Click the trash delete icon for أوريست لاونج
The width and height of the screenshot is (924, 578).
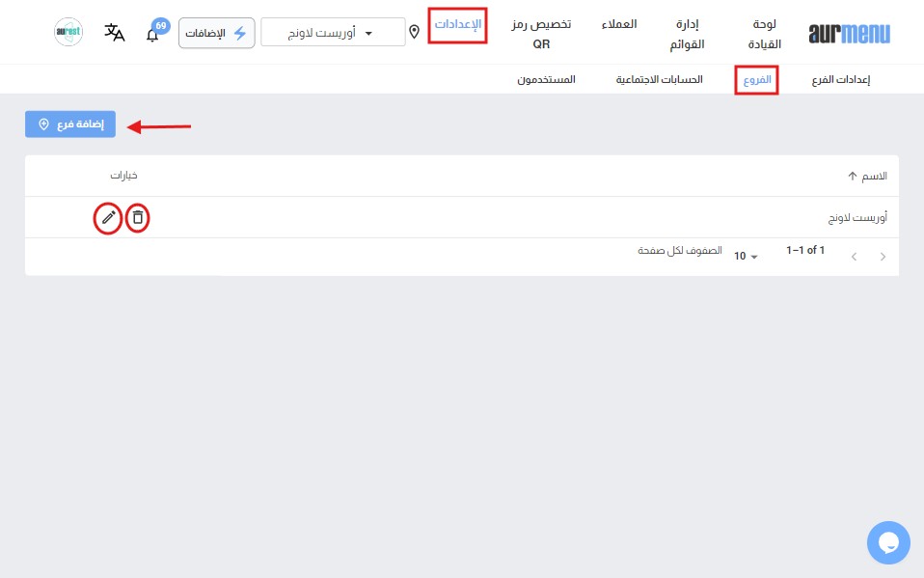pos(138,218)
